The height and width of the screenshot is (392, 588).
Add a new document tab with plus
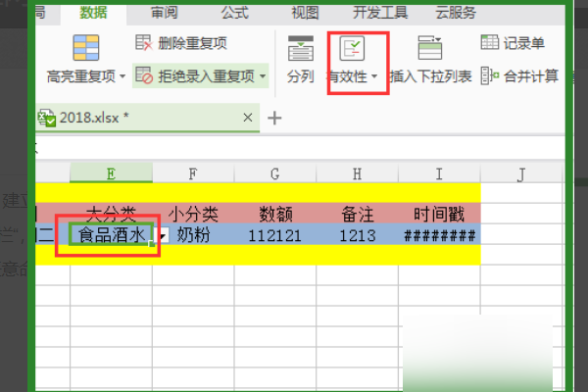tap(274, 119)
